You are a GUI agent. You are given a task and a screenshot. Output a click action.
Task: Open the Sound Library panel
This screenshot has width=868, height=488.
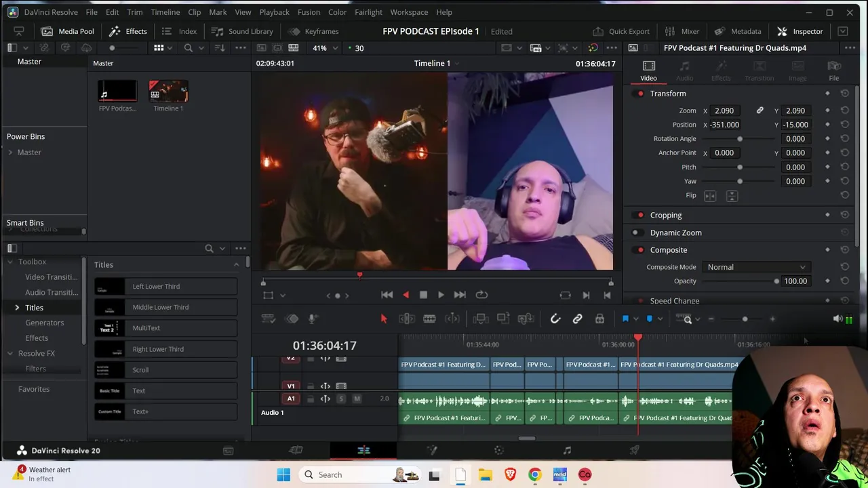(242, 31)
